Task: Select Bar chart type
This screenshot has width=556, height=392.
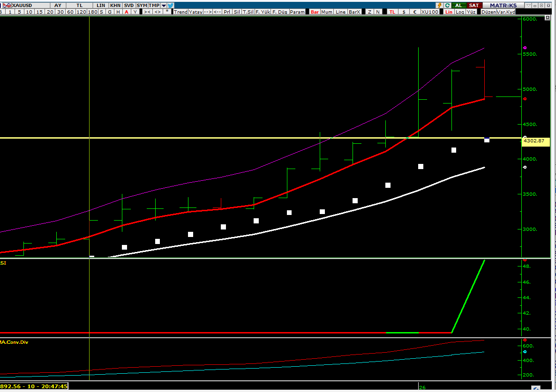Action: [315, 12]
